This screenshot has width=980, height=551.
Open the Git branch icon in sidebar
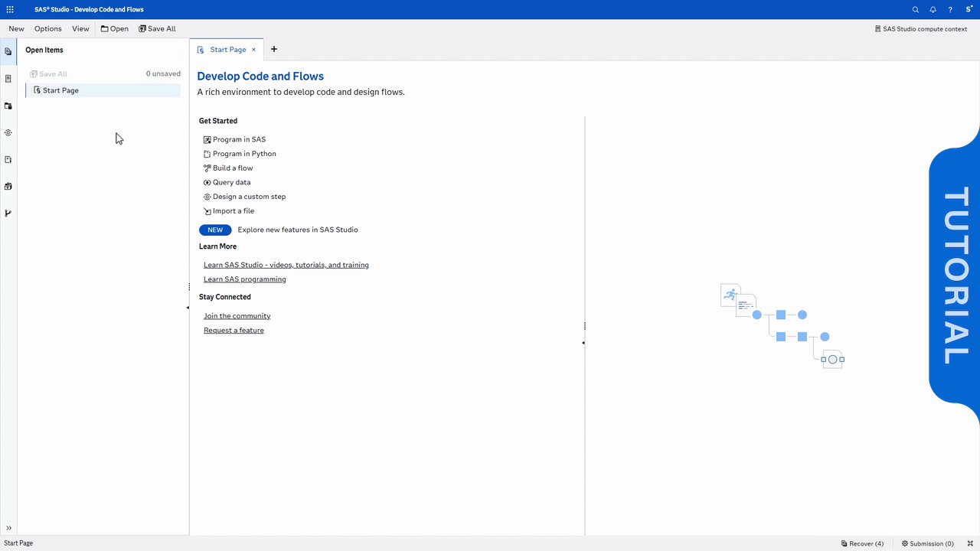tap(8, 214)
